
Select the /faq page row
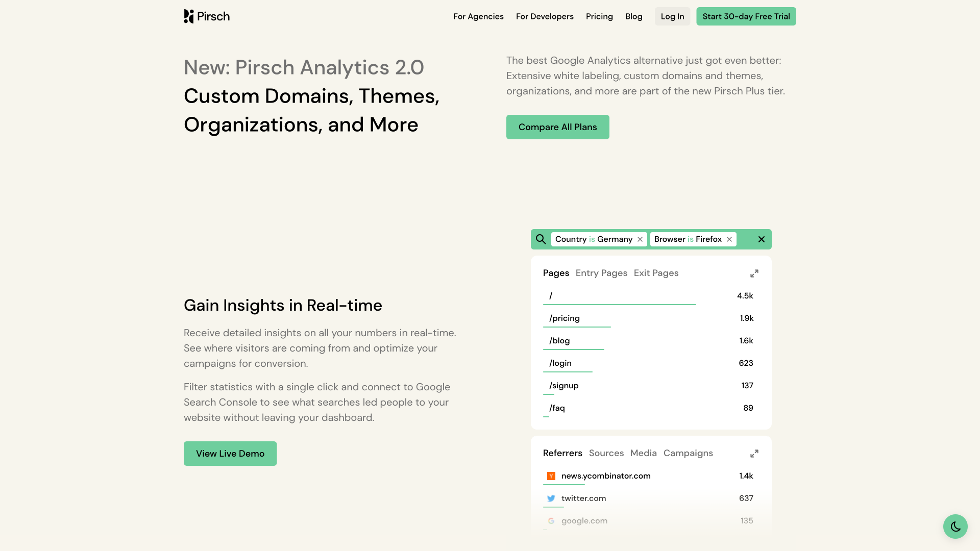651,408
